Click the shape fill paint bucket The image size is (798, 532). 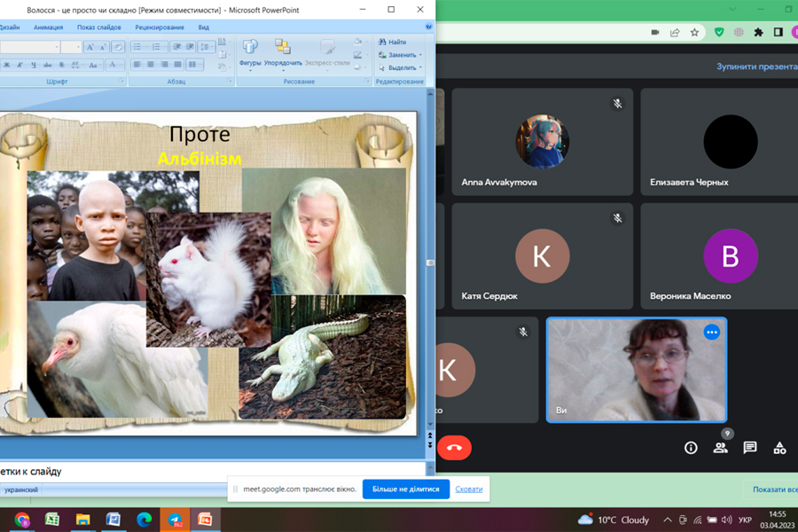[x=359, y=42]
